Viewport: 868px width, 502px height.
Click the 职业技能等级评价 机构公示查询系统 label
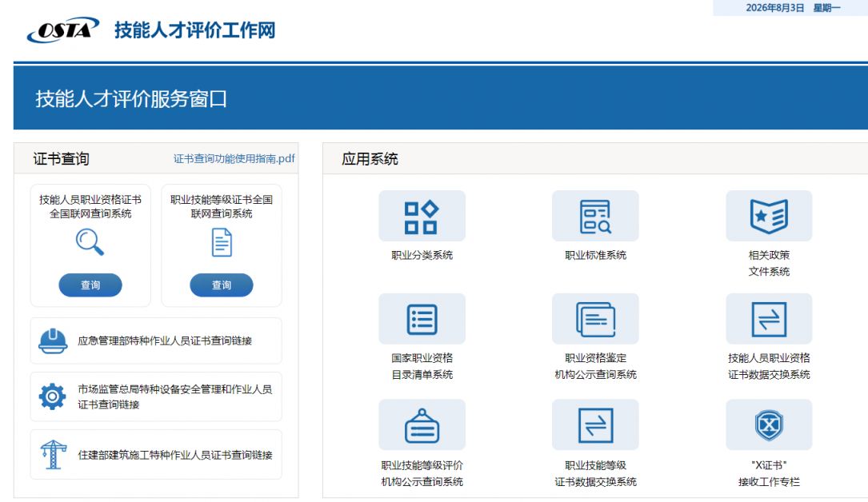(x=422, y=473)
